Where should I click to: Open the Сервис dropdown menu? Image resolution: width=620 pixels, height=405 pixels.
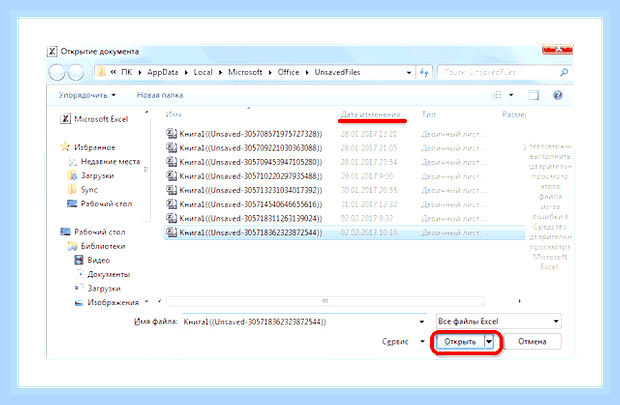point(403,341)
